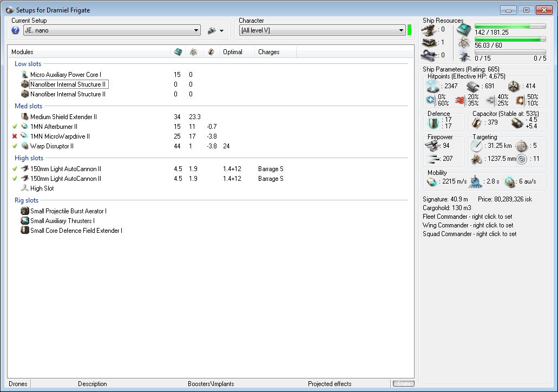The height and width of the screenshot is (392, 558).
Task: Toggle the 1MN Afterburner II active checkmark
Action: 15,126
